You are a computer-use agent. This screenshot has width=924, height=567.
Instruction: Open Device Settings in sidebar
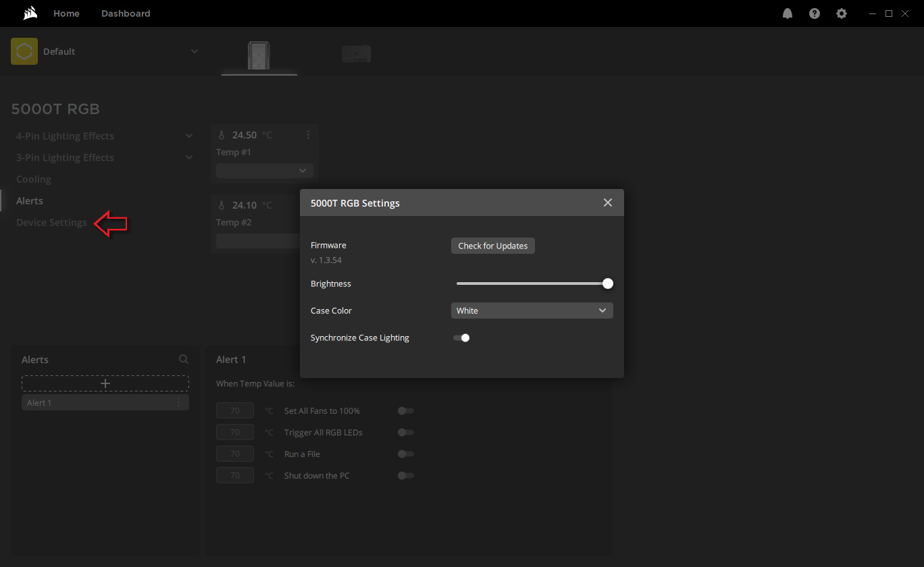coord(51,222)
